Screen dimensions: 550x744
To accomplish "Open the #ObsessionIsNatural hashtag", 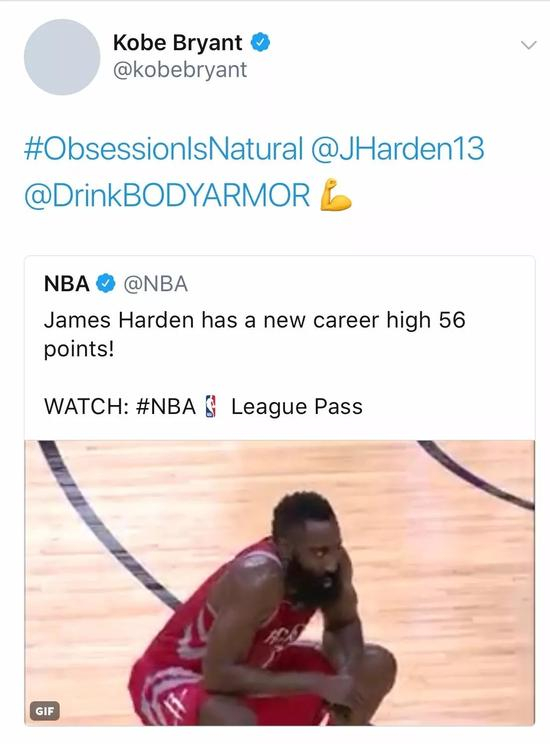I will 163,148.
